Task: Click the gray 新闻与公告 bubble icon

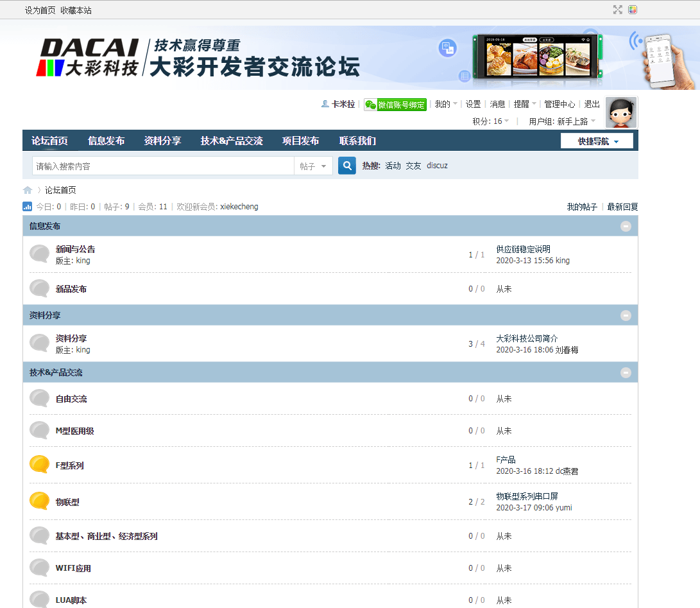Action: [40, 254]
